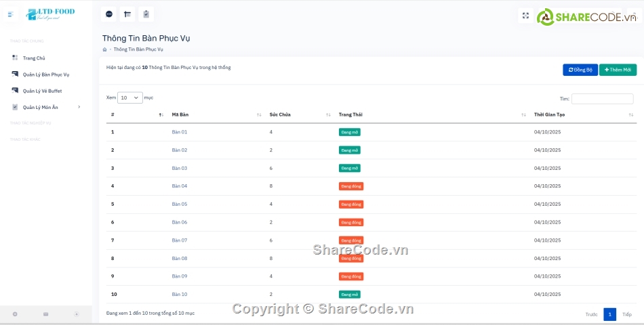Viewport: 644px width, 325px height.
Task: Toggle status badge 'Đang đóng' for Bàn 04
Action: tap(350, 186)
